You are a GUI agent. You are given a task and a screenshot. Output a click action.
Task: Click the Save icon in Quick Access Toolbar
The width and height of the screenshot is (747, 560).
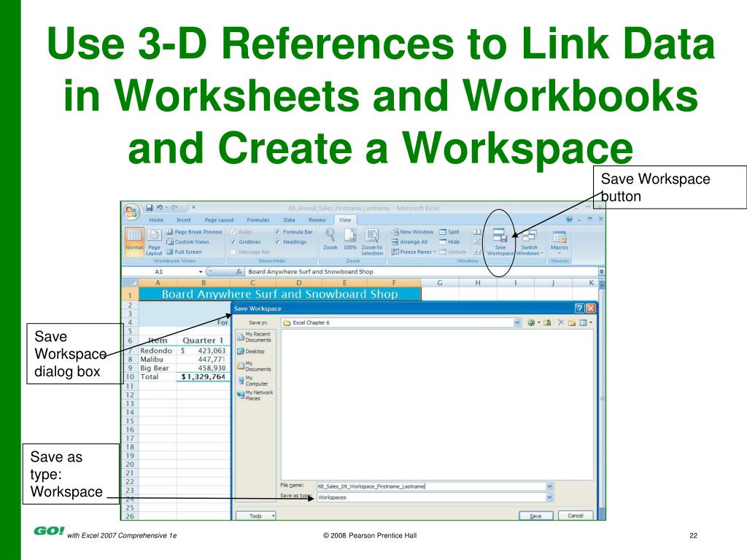pos(149,208)
